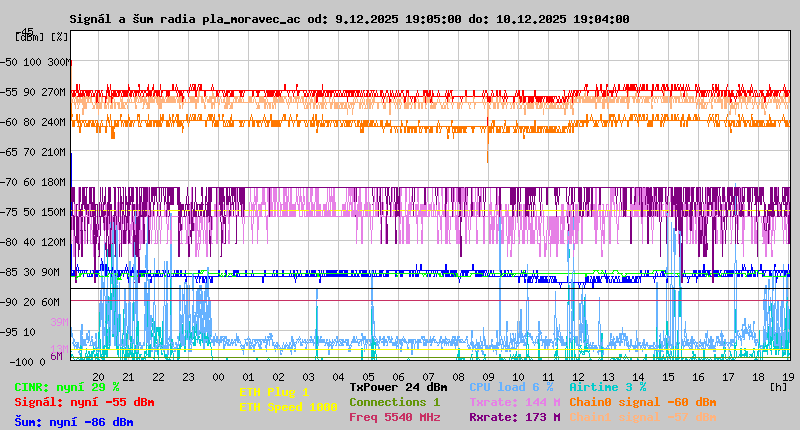Select the Connections 1 legend entry
This screenshot has width=800, height=430.
[x=394, y=402]
